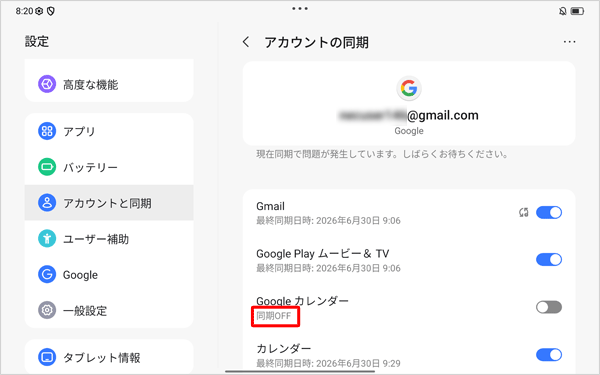Open the three-dot overflow menu
Image resolution: width=600 pixels, height=375 pixels.
pyautogui.click(x=569, y=42)
